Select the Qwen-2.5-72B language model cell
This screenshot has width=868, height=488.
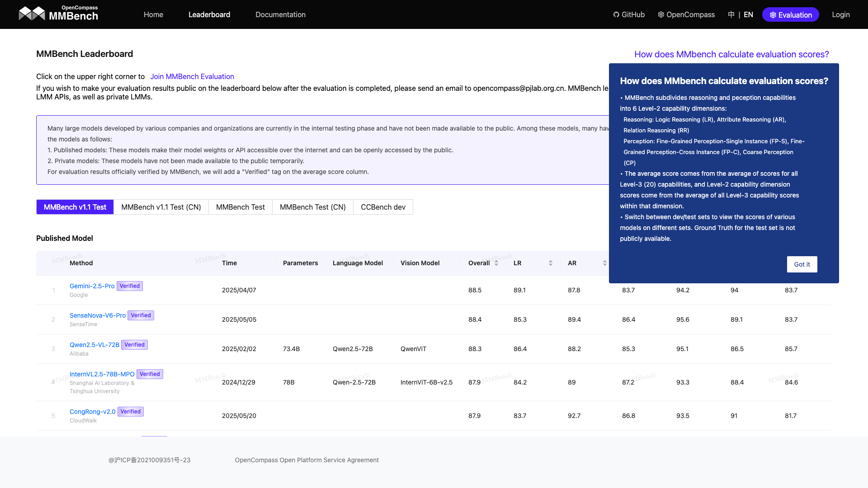coord(354,382)
